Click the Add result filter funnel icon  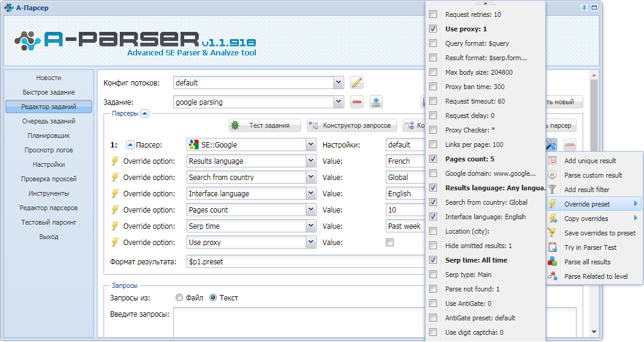pyautogui.click(x=553, y=190)
